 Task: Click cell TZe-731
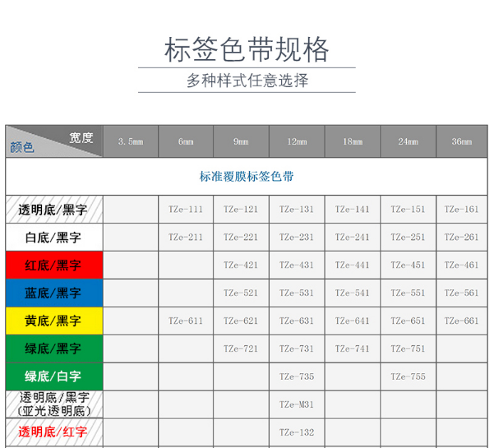tap(297, 349)
